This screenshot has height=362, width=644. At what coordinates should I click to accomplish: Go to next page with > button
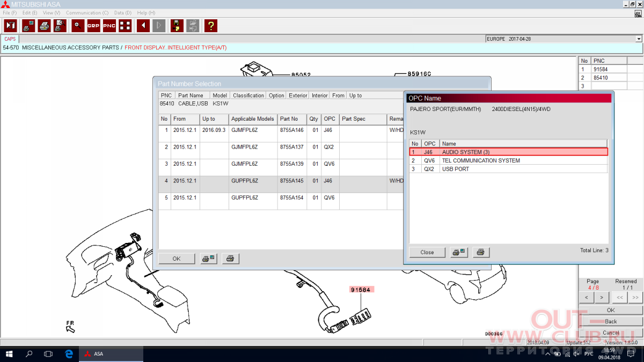click(x=602, y=297)
